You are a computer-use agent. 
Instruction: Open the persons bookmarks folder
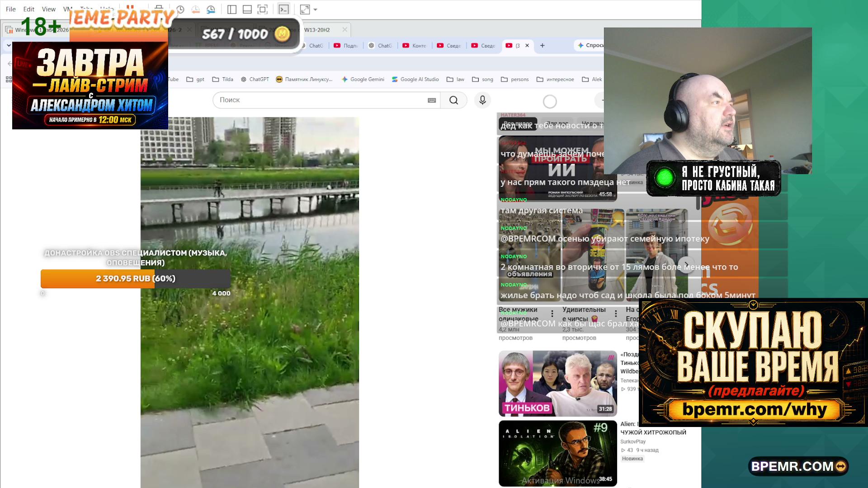pyautogui.click(x=515, y=80)
